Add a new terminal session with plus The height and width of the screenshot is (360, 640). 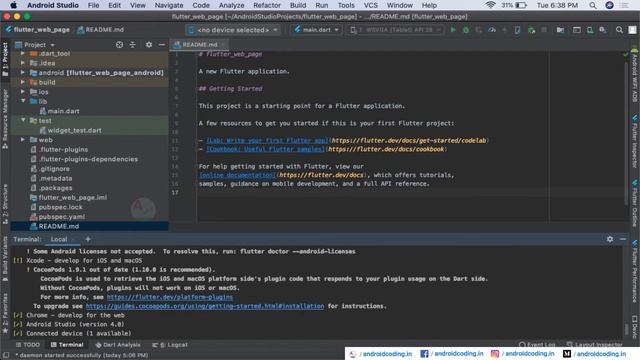pyautogui.click(x=88, y=239)
